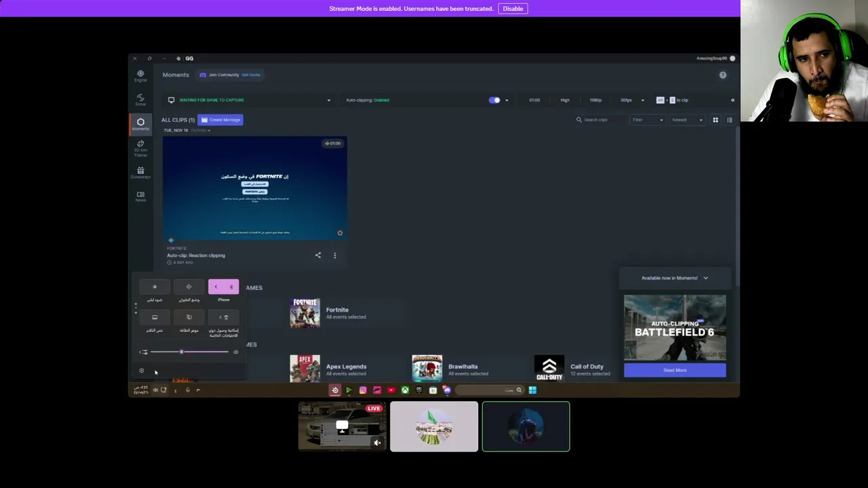Toggle the battery saver quick tile
Screen dimensions: 868x488
[x=189, y=317]
